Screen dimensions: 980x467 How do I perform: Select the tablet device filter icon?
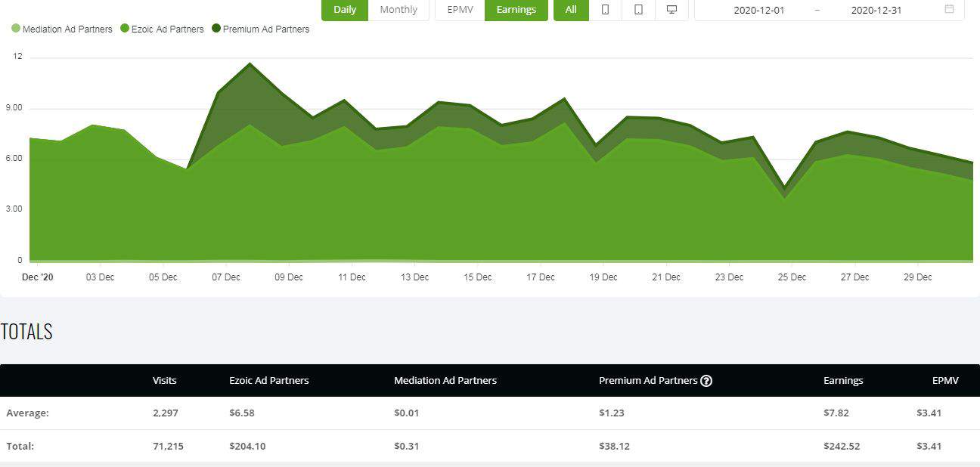[638, 10]
